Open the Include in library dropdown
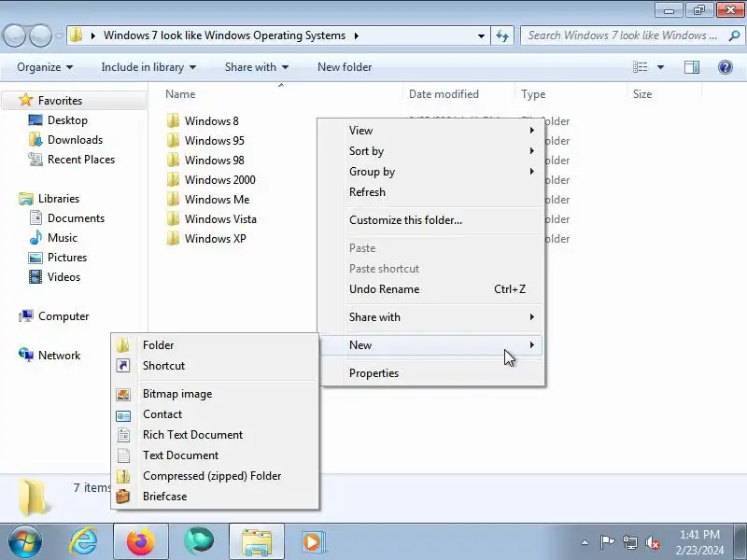The image size is (747, 560). point(148,67)
